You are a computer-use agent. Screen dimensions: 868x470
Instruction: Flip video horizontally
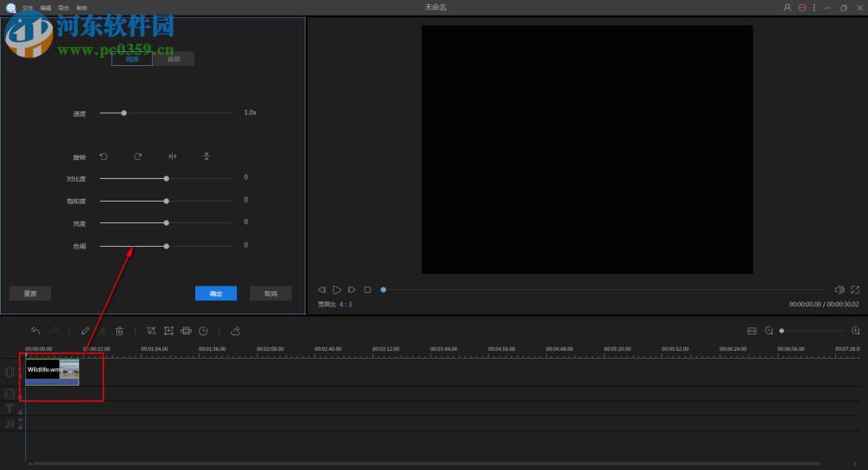point(172,156)
